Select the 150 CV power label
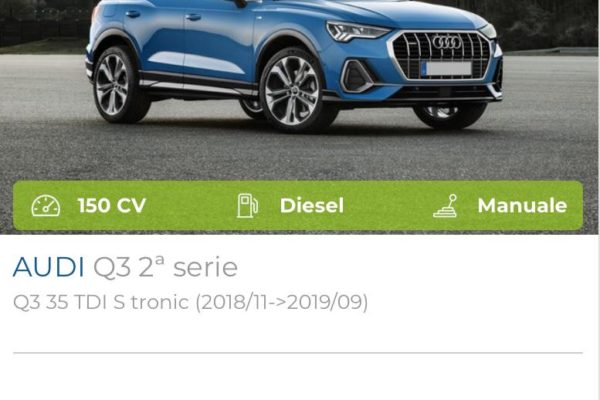 (x=112, y=206)
